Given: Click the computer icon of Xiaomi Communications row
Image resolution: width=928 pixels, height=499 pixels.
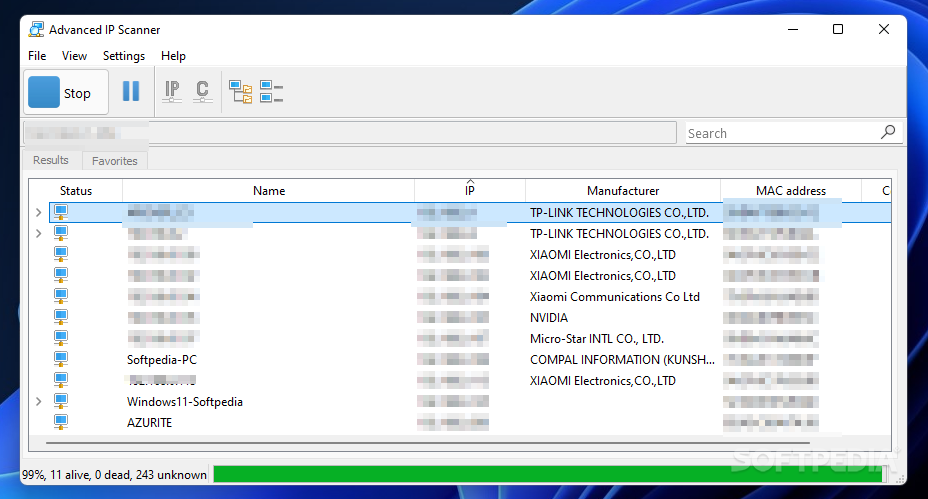Looking at the screenshot, I should tap(60, 296).
